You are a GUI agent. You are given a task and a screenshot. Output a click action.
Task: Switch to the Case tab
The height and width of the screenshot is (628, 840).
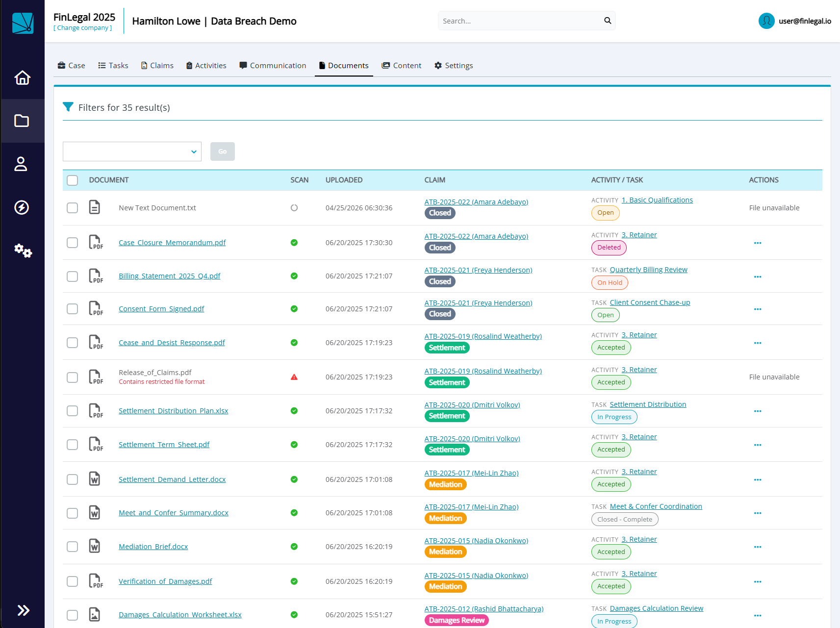[x=72, y=66]
